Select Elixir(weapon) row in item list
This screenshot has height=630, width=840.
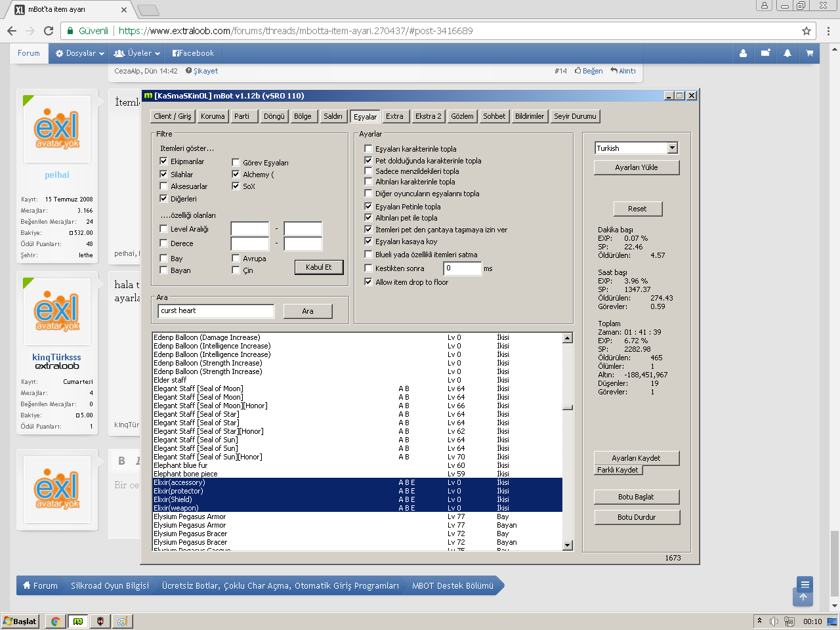tap(357, 508)
